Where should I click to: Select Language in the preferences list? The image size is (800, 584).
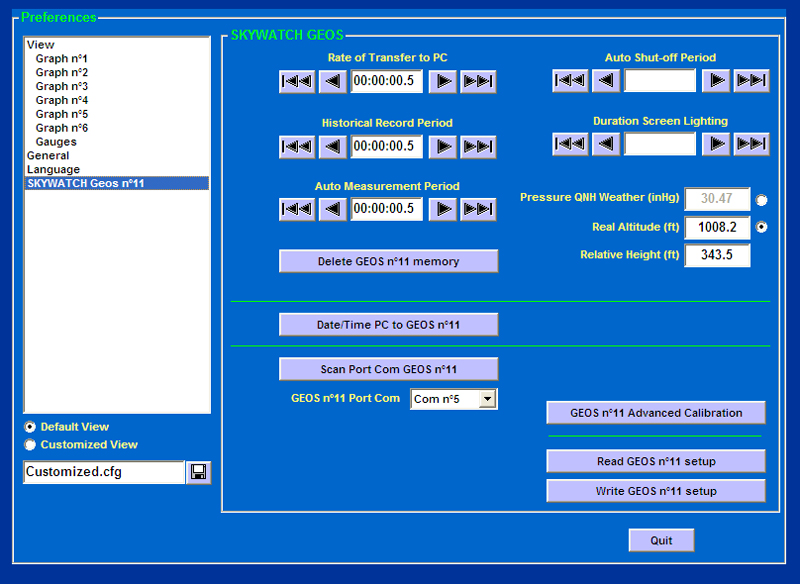coord(54,169)
